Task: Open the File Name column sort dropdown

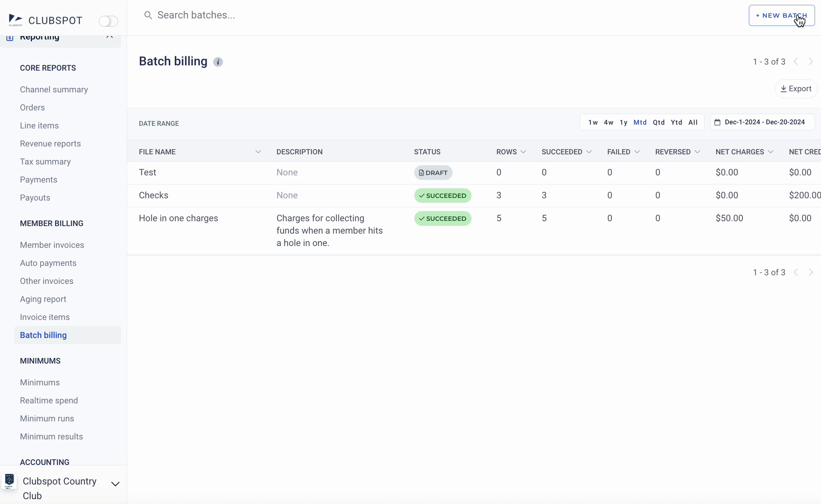Action: click(258, 152)
